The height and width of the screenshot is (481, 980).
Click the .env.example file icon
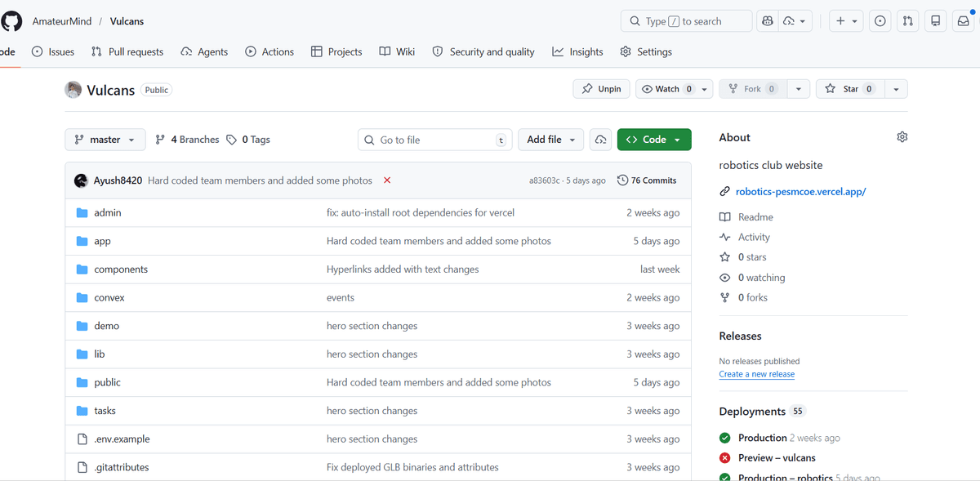pos(82,439)
